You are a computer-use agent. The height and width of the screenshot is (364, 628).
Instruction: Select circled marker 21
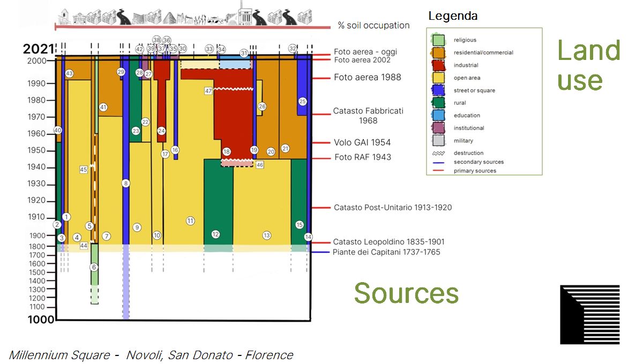click(x=285, y=148)
